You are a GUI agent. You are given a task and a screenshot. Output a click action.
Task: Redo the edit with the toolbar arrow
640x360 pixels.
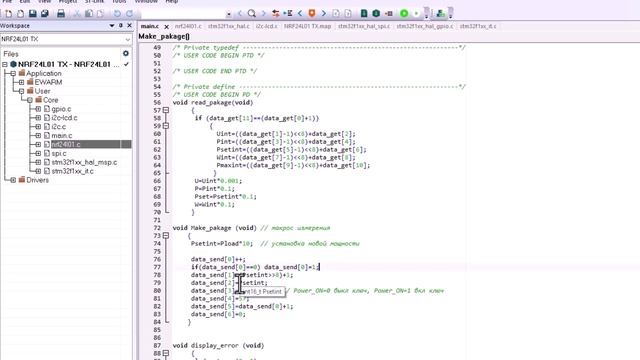point(129,13)
